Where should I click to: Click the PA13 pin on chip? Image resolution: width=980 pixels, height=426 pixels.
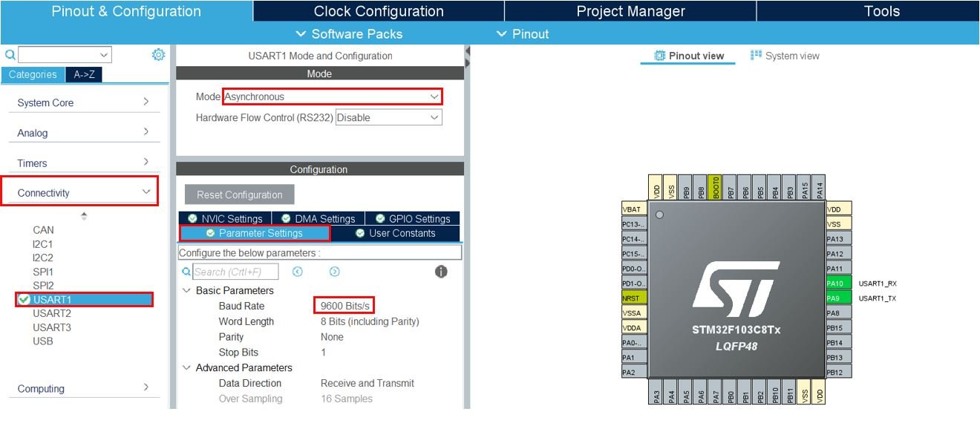pyautogui.click(x=838, y=239)
